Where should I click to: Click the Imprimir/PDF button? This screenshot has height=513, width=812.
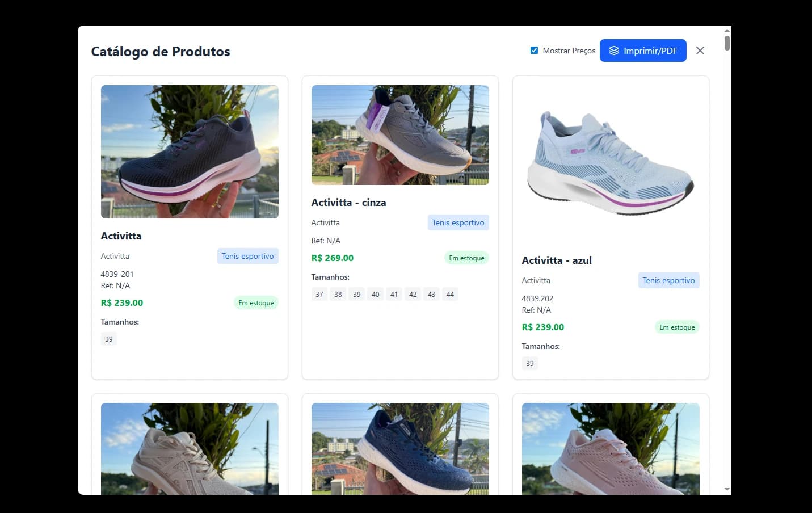[x=643, y=51]
